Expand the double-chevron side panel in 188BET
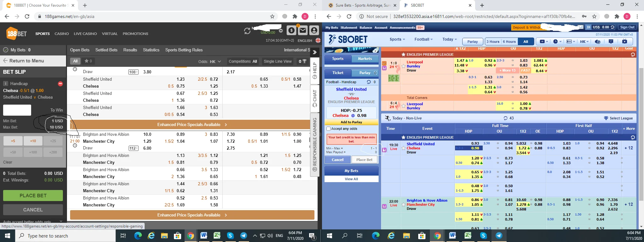644x242 pixels. click(x=314, y=52)
